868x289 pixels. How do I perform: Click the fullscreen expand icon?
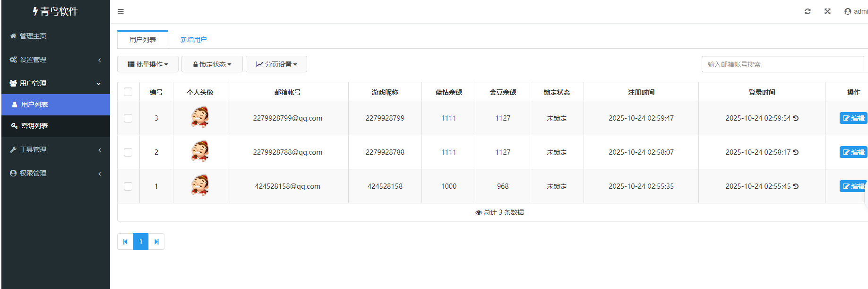[827, 11]
